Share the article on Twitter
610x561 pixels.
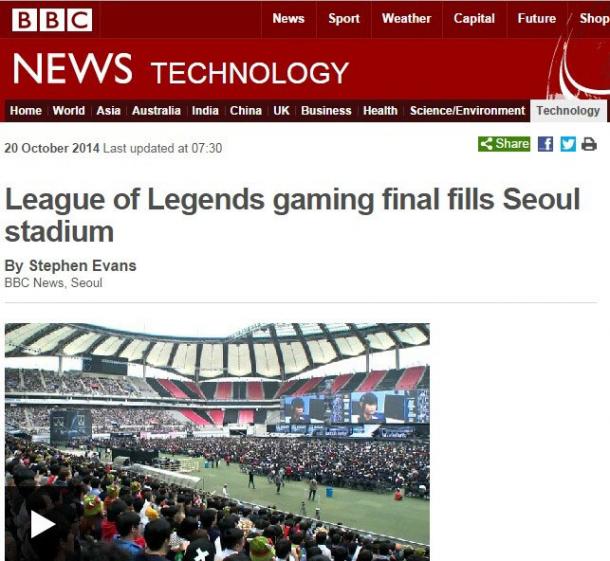568,144
